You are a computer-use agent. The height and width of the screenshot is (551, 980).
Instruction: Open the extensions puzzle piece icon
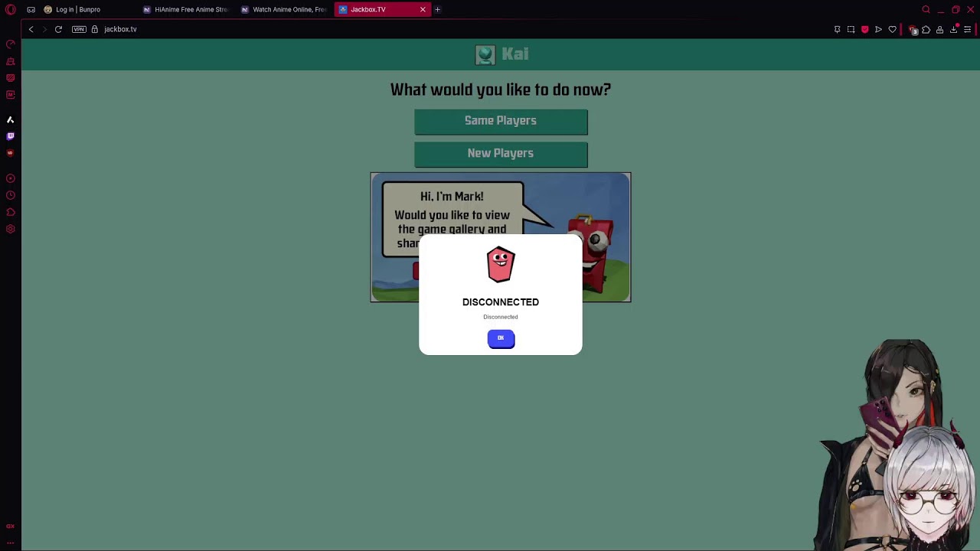(x=926, y=29)
